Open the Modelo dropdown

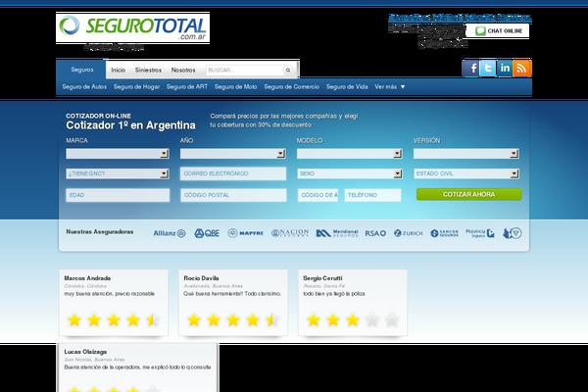(x=350, y=154)
